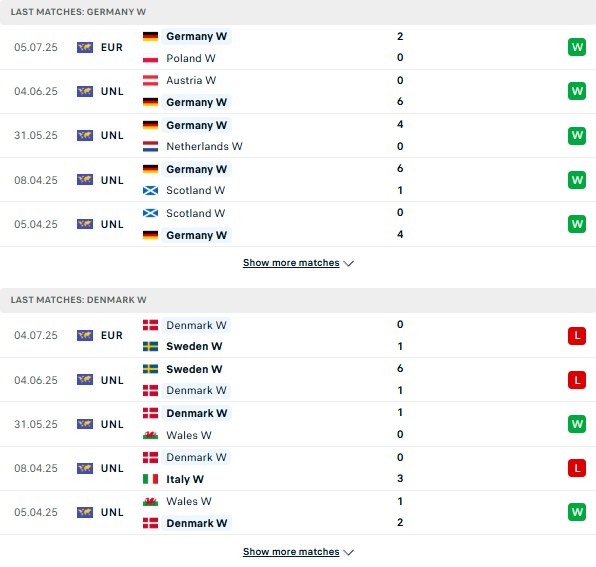Click the chevron beside Germany's Show more matches
The image size is (596, 567).
[x=348, y=263]
